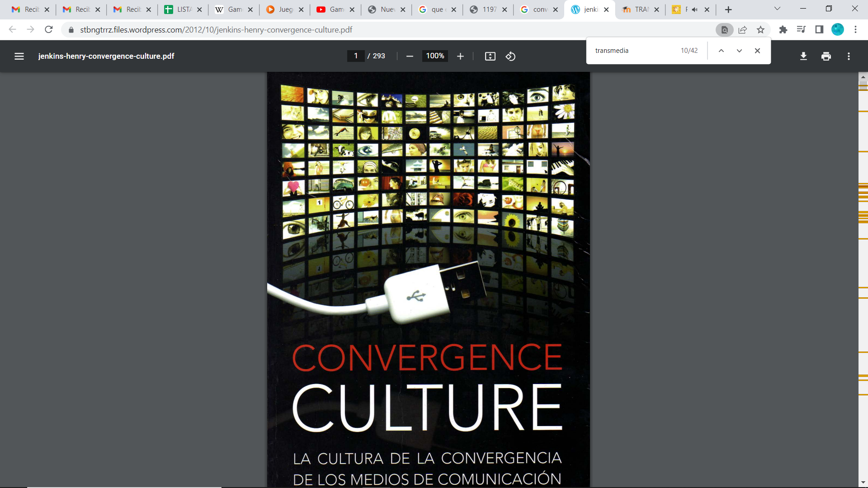Open the PDF viewer more actions menu

[849, 56]
